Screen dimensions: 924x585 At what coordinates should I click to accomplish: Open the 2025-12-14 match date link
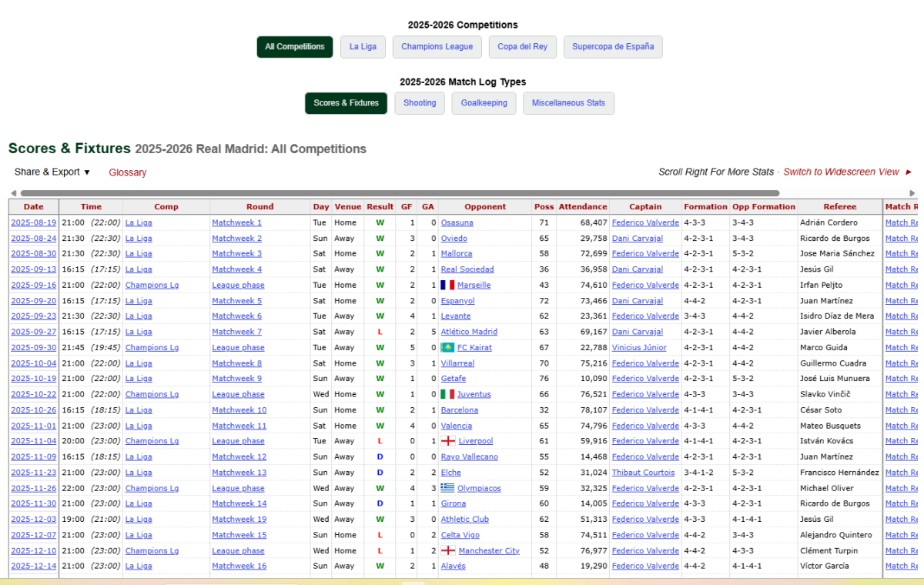click(34, 566)
